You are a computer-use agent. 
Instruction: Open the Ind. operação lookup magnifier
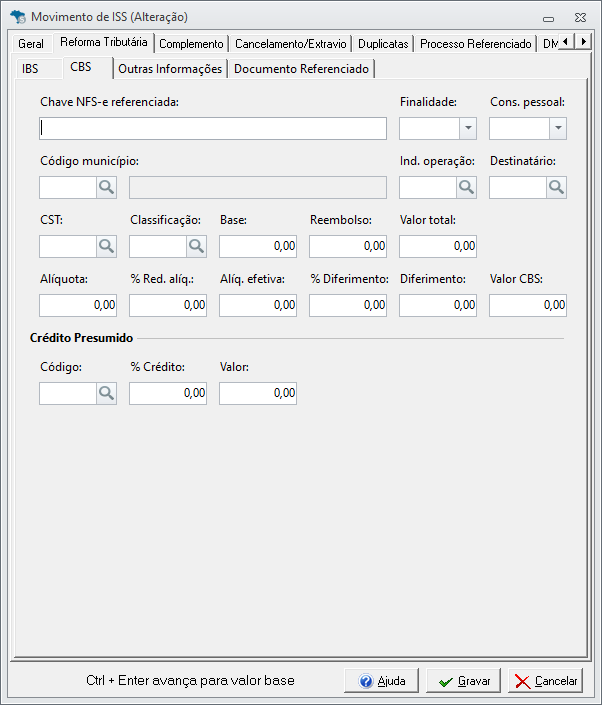[466, 187]
